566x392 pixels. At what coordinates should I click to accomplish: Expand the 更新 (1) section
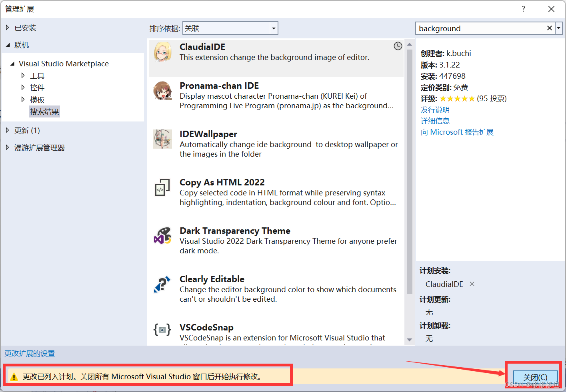tap(7, 130)
